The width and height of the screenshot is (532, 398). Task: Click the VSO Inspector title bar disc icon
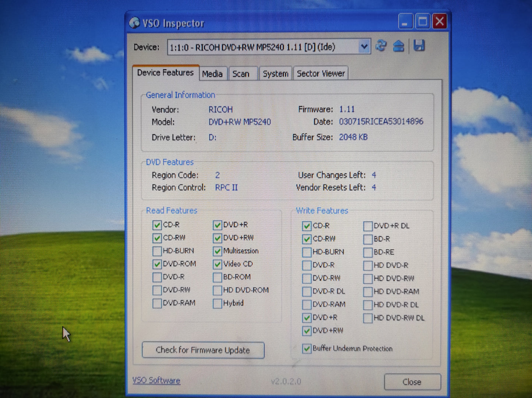[135, 23]
